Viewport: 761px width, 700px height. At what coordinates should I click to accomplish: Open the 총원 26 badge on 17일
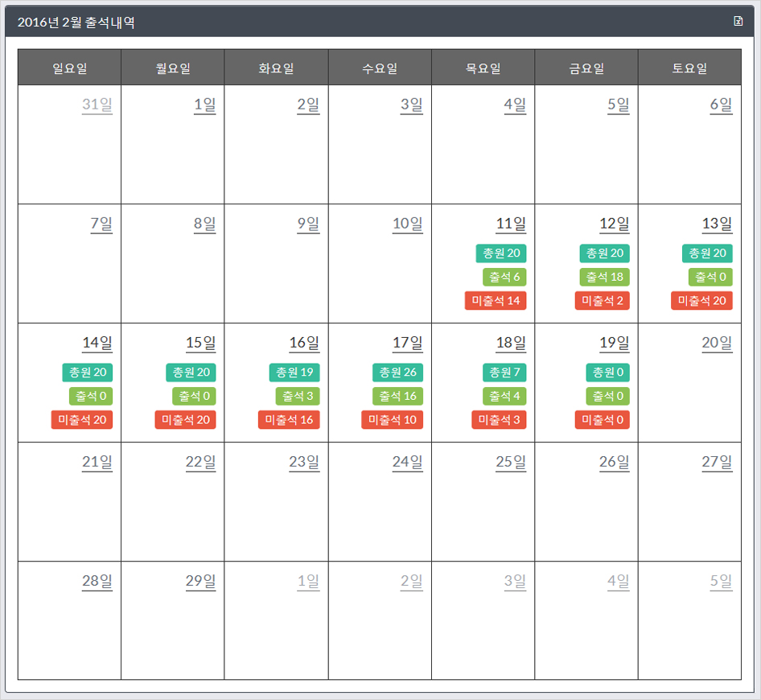pos(397,373)
